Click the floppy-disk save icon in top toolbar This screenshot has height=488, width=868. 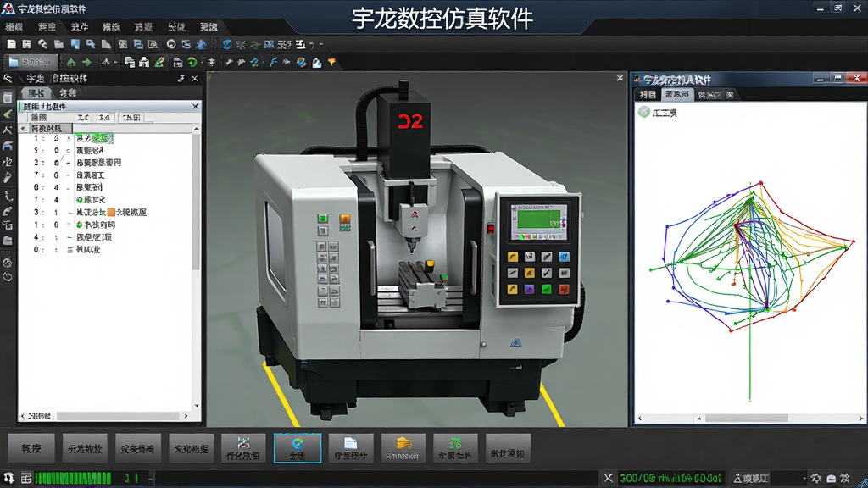click(x=26, y=44)
